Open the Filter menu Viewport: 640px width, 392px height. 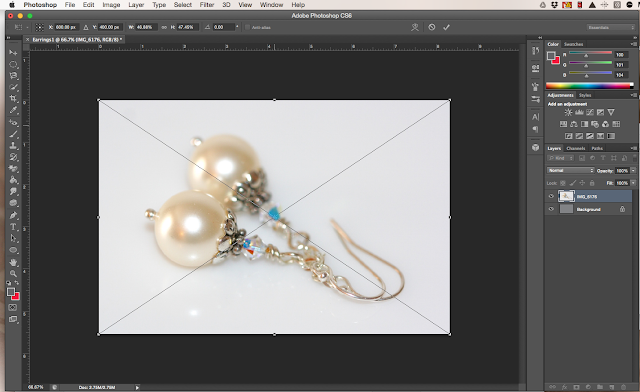(x=207, y=4)
